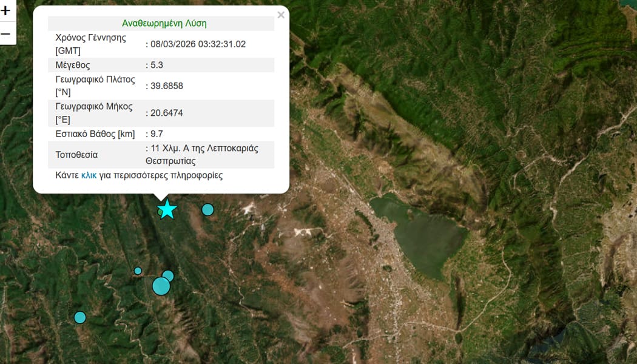Open the κλικ link for more information
Screen dimensions: 637x364
tap(89, 175)
